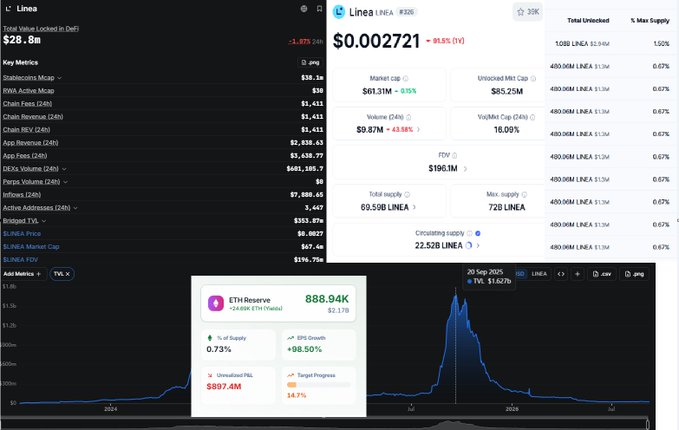Open the globe website icon beside Linea title
The height and width of the screenshot is (430, 679).
(304, 9)
